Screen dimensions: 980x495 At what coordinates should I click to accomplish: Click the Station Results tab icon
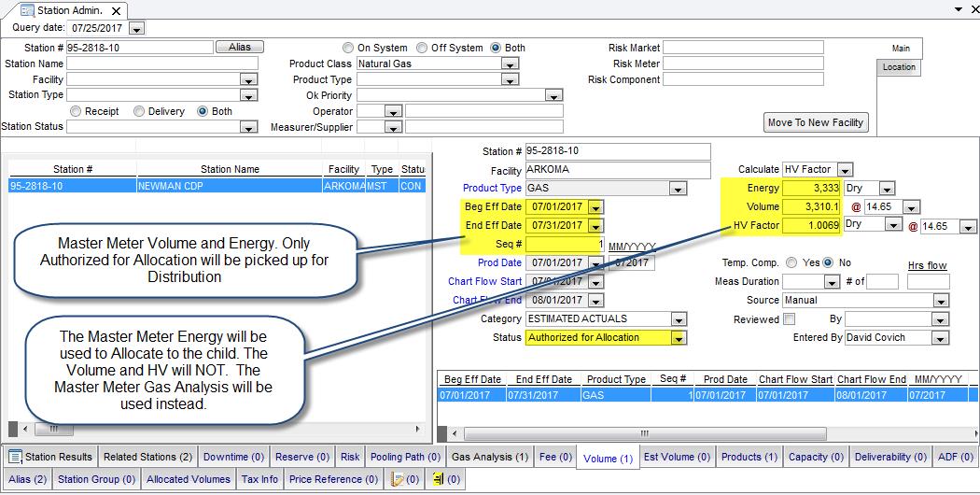pos(15,457)
